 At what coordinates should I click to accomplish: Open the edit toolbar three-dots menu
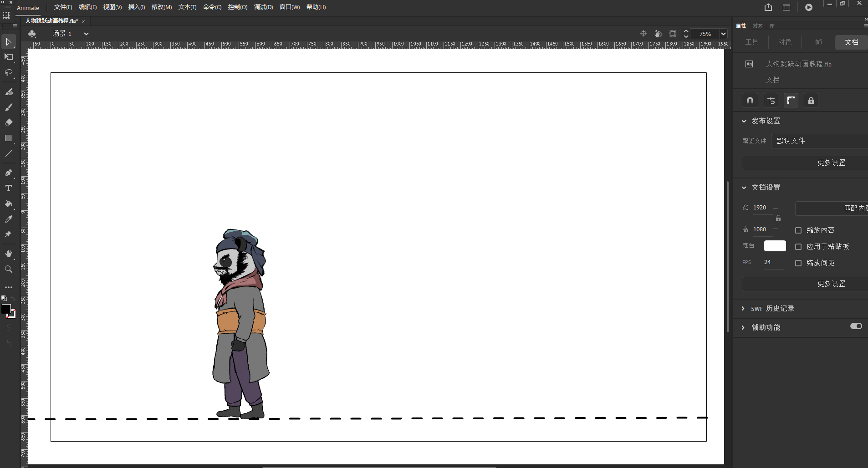[8, 287]
